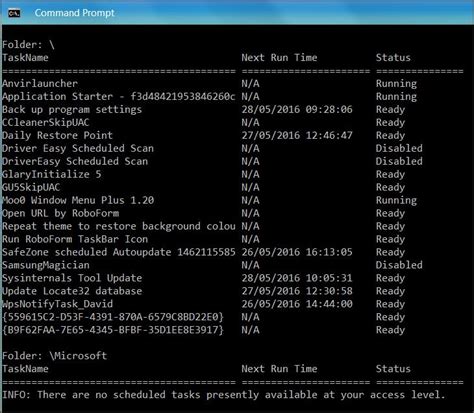Click Running status of Moo0 Window Menu
The width and height of the screenshot is (474, 413).
[396, 201]
